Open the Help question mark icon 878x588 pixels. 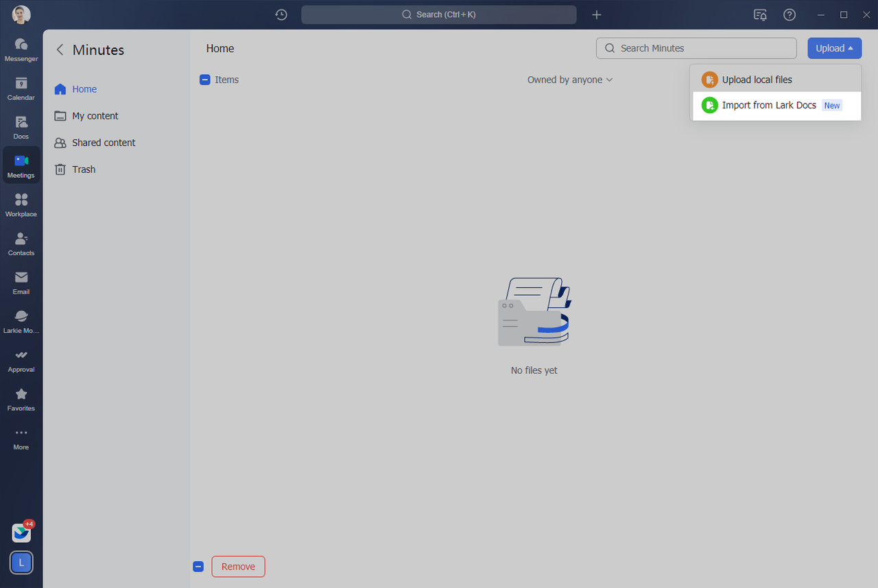790,14
